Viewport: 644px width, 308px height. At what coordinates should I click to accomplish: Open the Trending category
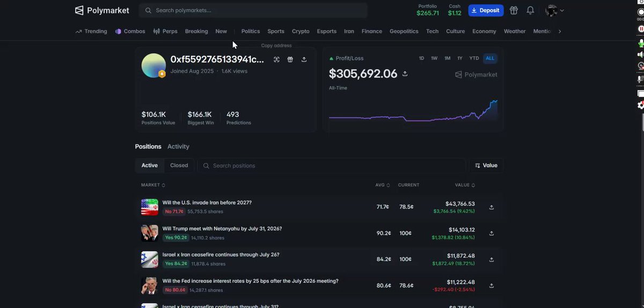click(x=91, y=31)
